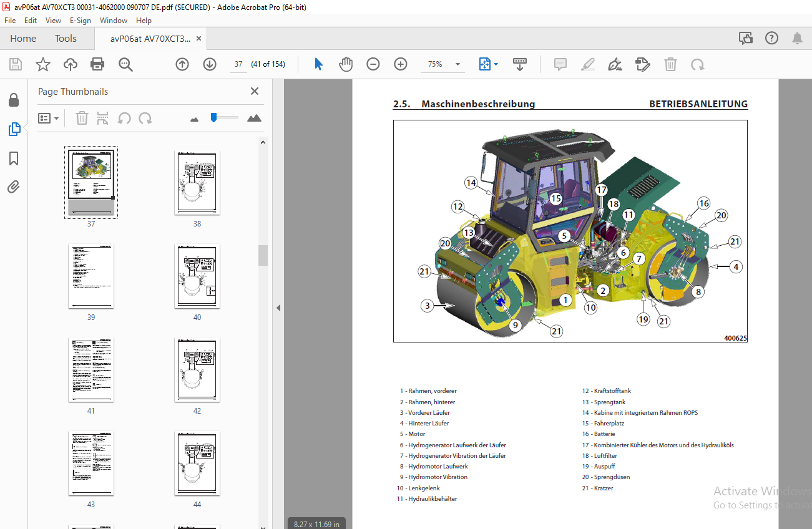Viewport: 812px width, 529px height.
Task: Select page 41 thumbnail
Action: pos(91,370)
